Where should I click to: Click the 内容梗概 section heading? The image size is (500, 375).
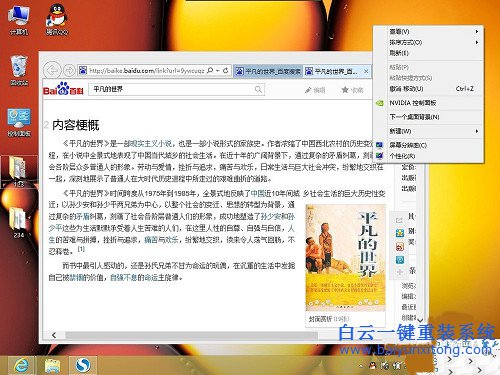point(76,125)
